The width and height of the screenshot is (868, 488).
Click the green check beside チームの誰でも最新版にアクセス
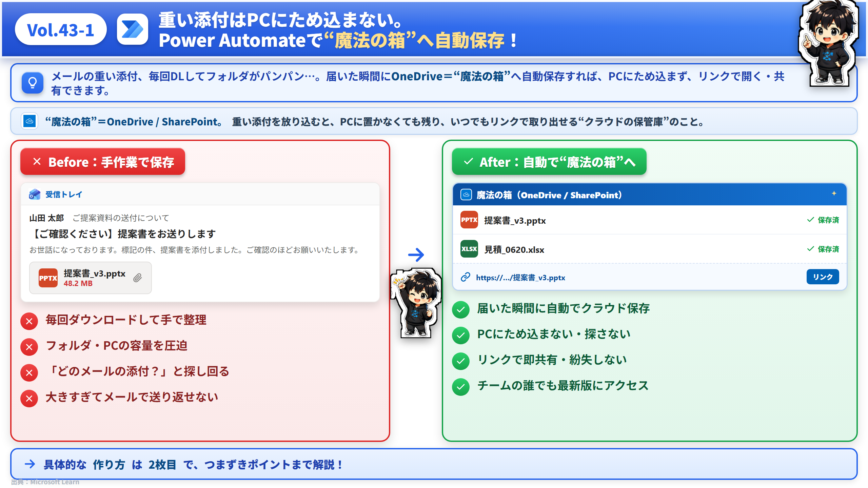click(x=461, y=387)
